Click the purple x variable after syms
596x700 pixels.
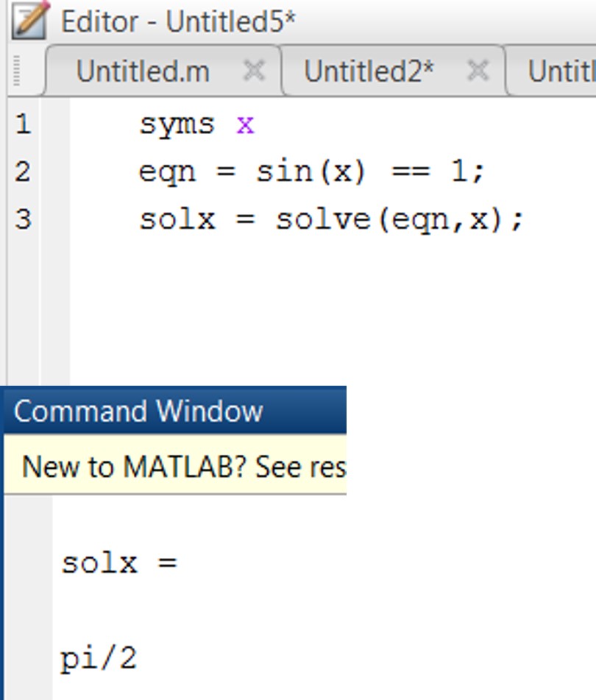[245, 125]
